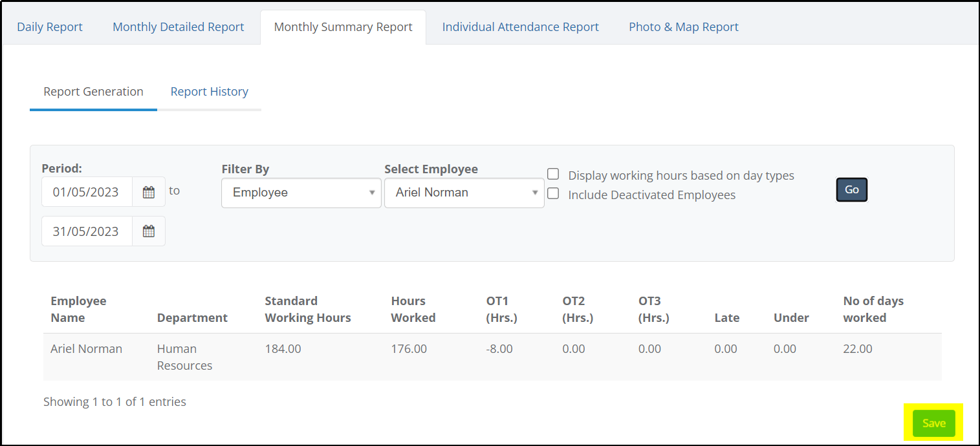Open calendar picker for end date
Screen dimensions: 980x446
point(149,231)
